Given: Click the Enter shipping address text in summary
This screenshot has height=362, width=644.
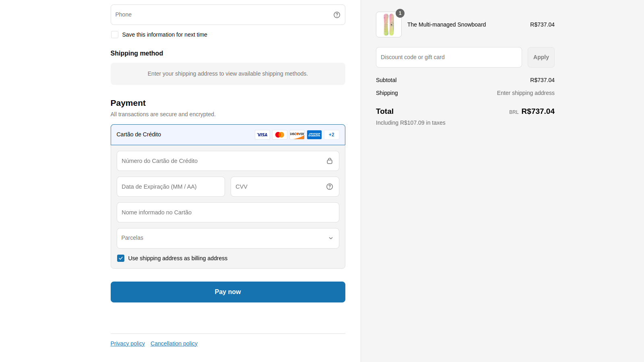Looking at the screenshot, I should [x=526, y=93].
